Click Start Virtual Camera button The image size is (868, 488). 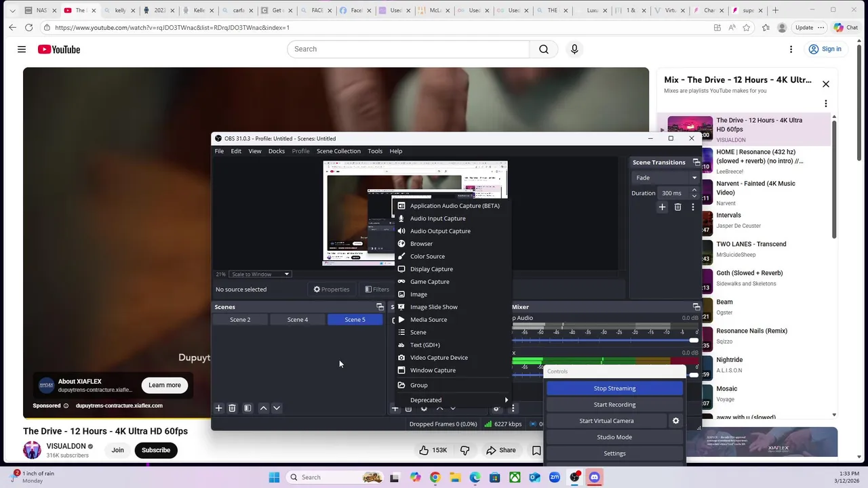606,421
